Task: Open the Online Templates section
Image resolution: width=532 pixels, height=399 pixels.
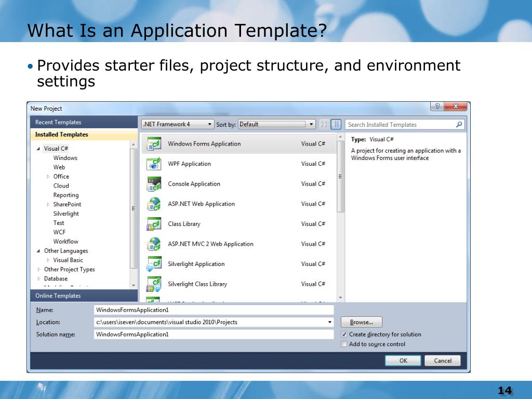Action: coord(84,296)
